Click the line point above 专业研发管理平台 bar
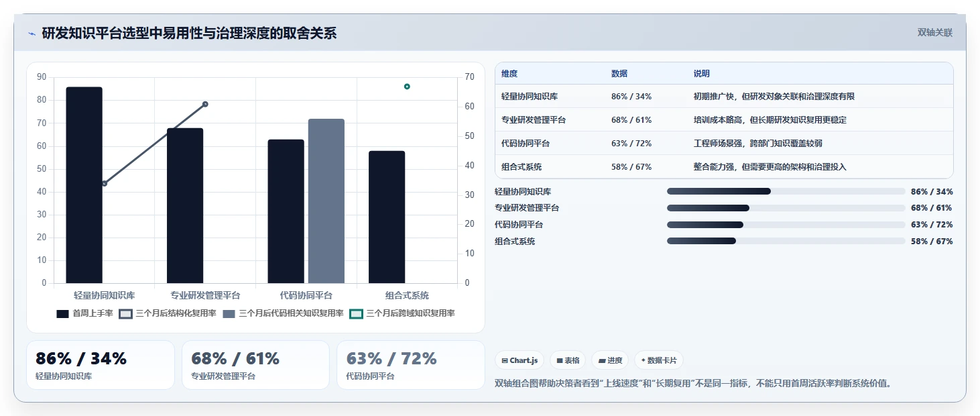The height and width of the screenshot is (416, 980). point(205,104)
